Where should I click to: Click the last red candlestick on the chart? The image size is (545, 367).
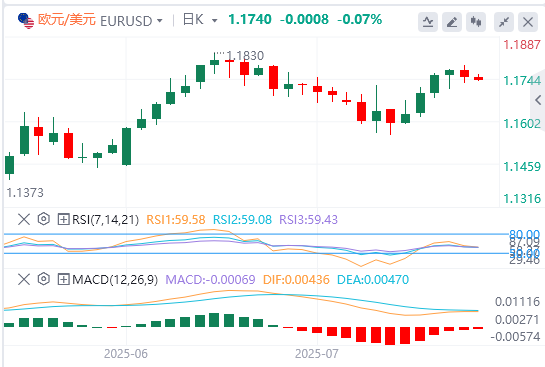[x=479, y=78]
